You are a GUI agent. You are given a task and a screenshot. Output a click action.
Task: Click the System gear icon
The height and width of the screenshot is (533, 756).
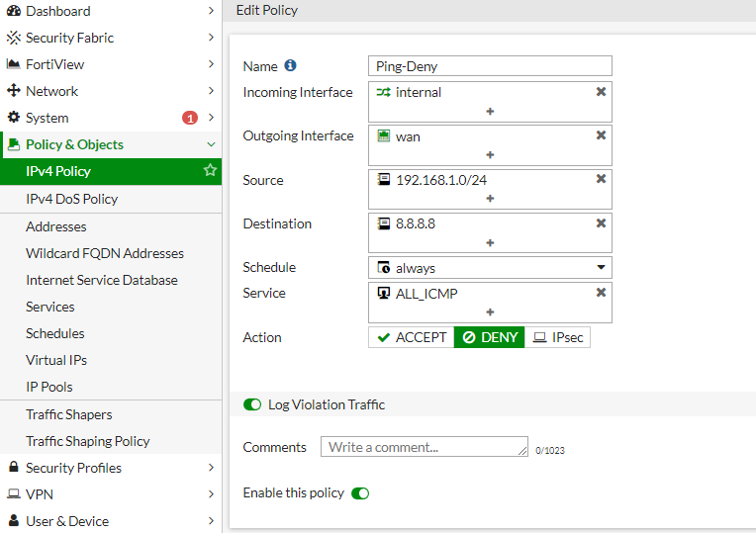(x=14, y=117)
